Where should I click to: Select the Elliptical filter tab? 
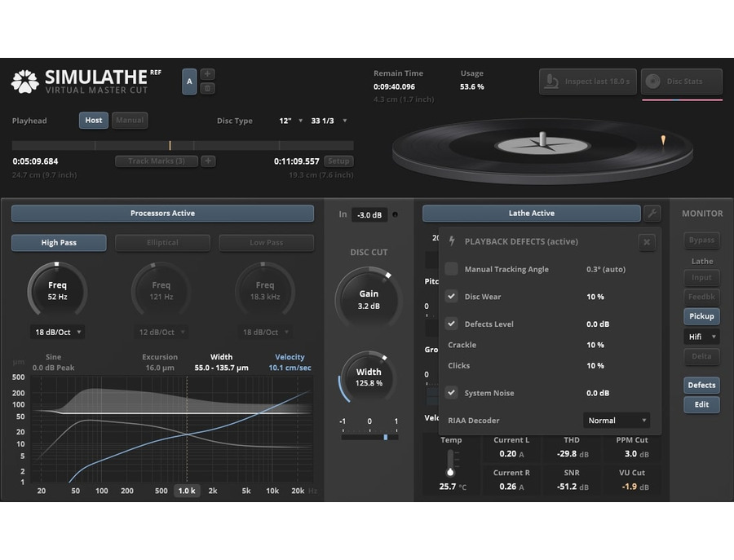tap(162, 242)
